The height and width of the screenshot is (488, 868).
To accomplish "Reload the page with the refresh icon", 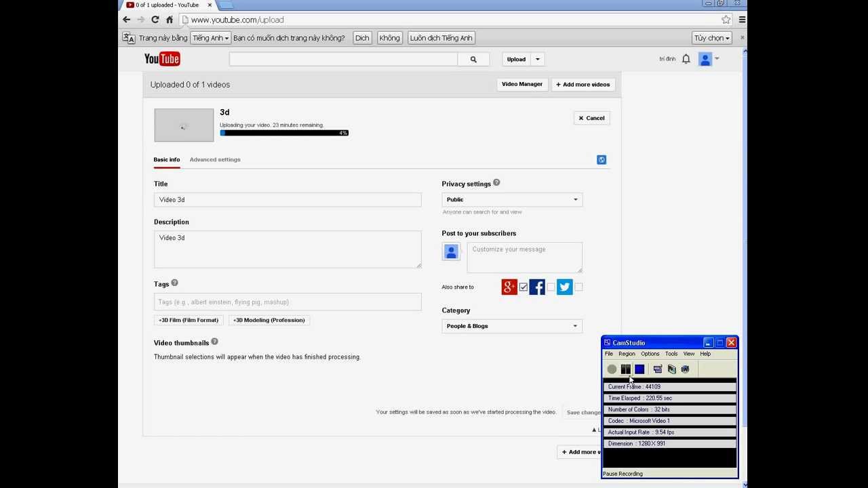I will (x=155, y=20).
